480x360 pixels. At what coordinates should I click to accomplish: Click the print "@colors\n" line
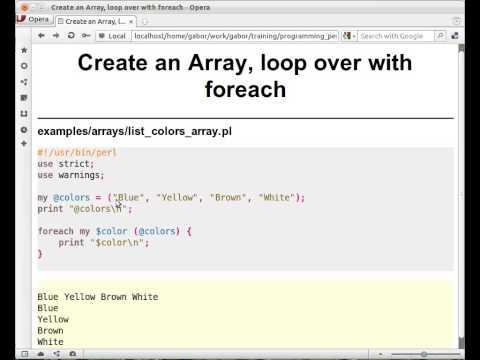point(85,209)
